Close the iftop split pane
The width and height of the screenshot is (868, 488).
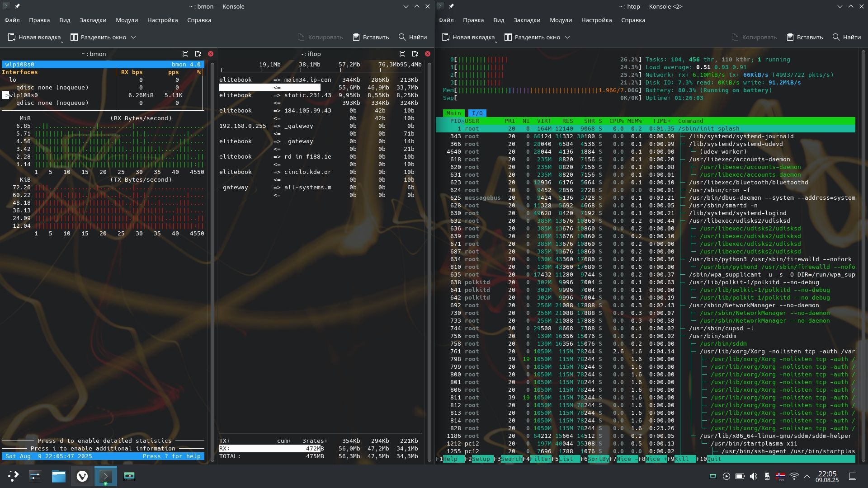pyautogui.click(x=428, y=54)
